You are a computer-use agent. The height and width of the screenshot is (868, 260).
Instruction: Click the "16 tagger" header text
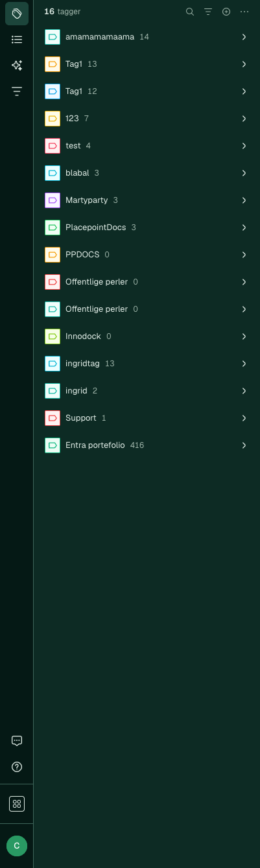62,12
